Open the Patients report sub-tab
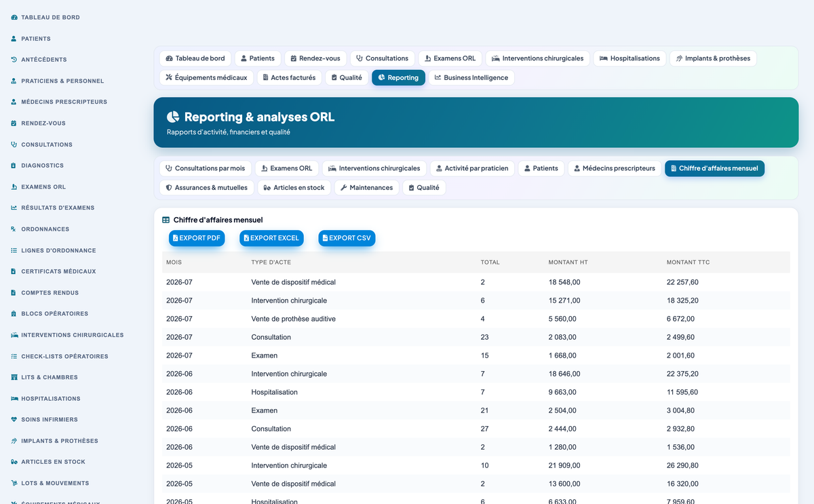The height and width of the screenshot is (504, 814). [541, 168]
